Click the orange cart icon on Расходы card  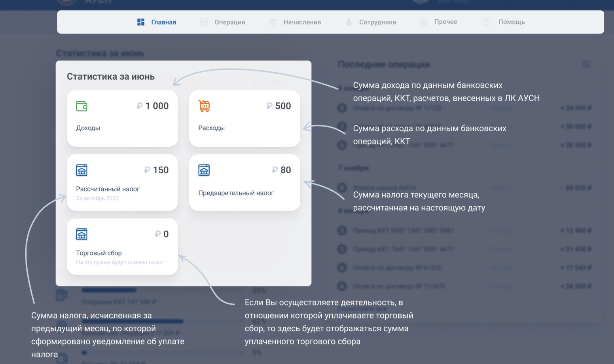[204, 106]
